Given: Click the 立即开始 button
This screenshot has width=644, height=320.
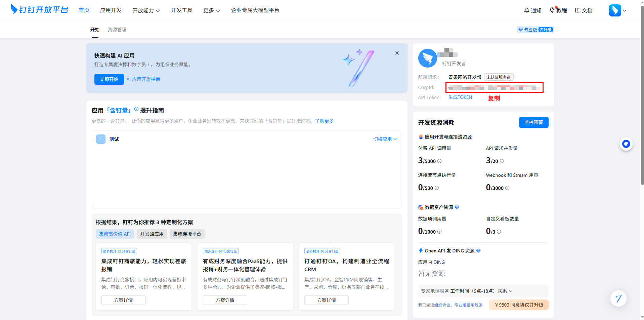Looking at the screenshot, I should pyautogui.click(x=109, y=79).
